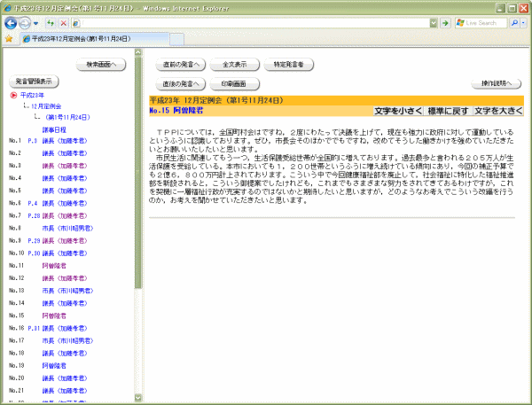Viewport: 532px width, 405px height.
Task: Click the 平成23年 12月定例会 orange header text
Action: pos(216,100)
